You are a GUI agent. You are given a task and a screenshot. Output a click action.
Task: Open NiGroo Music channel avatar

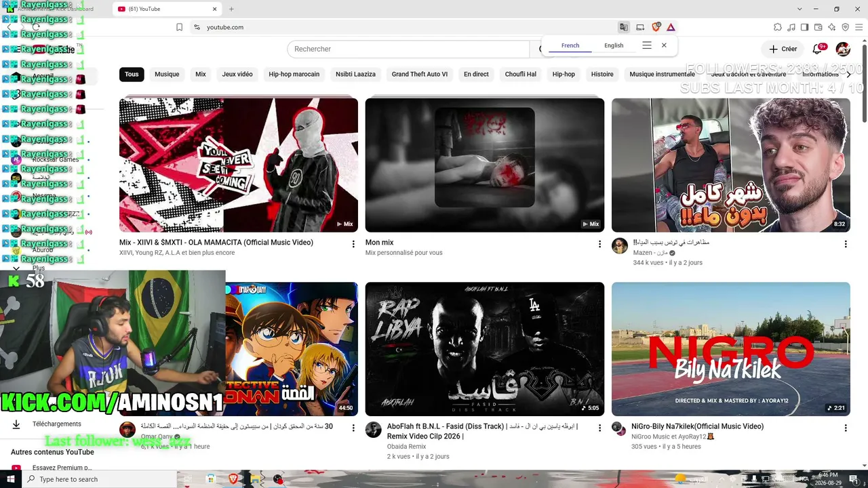point(618,428)
